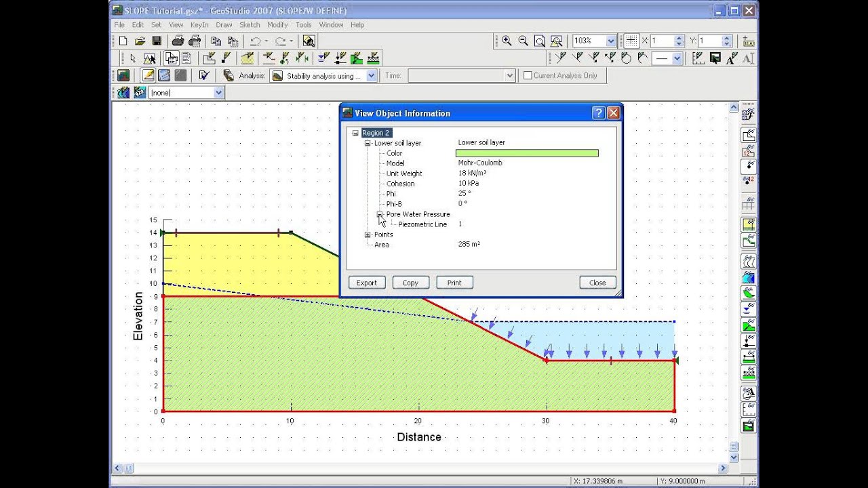This screenshot has height=488, width=868.
Task: Click the Zoom Objects magnifier icon
Action: tap(557, 41)
